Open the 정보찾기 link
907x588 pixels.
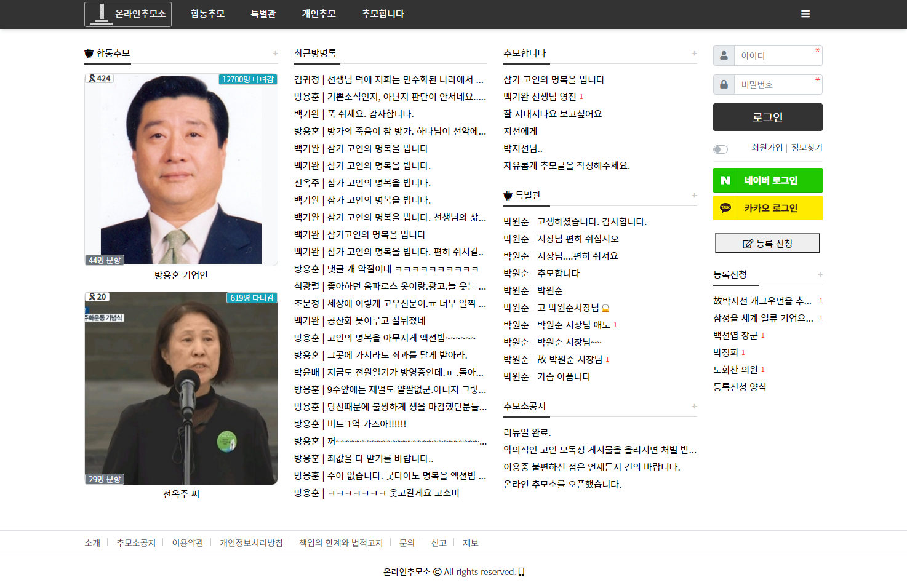807,148
